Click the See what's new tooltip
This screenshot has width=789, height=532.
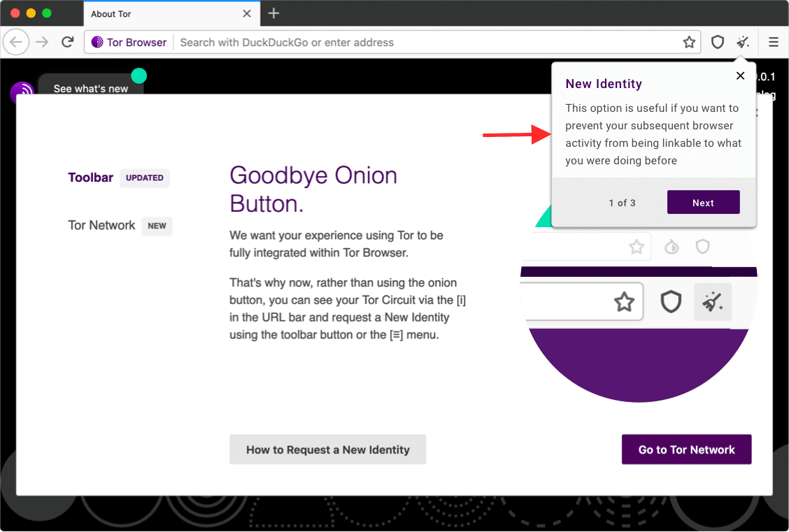pos(90,88)
